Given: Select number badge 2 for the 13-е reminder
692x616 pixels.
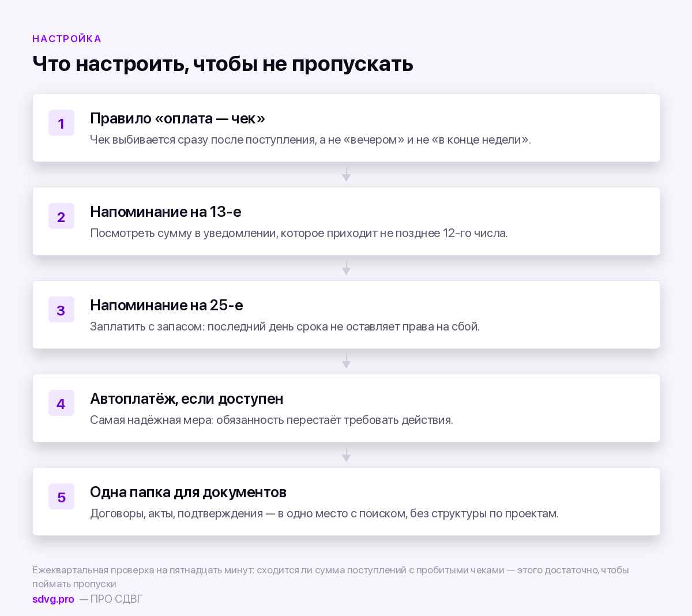Looking at the screenshot, I should click(x=61, y=216).
